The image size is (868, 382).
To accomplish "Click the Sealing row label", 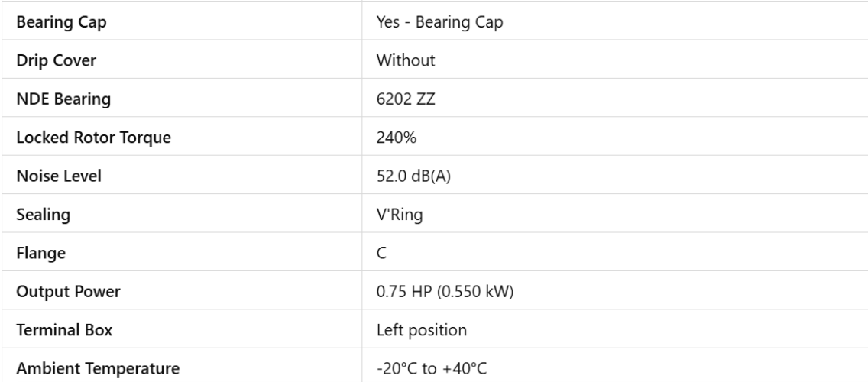I will 38,215.
